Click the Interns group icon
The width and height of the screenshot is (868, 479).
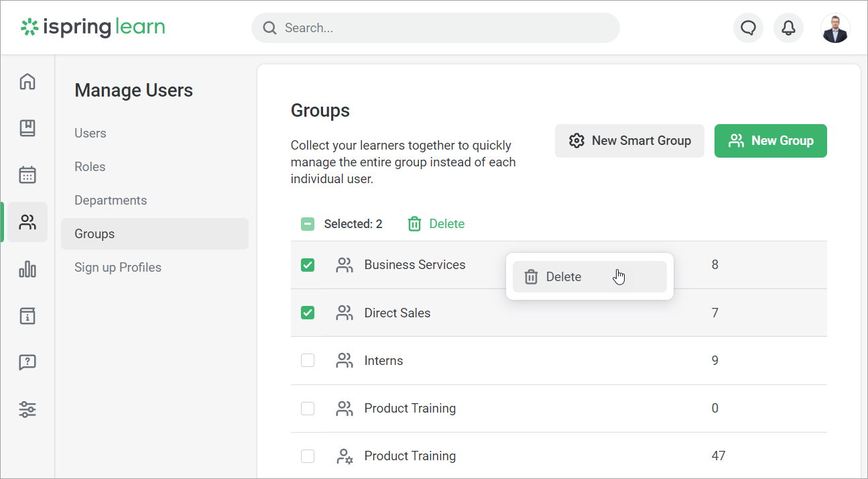pyautogui.click(x=345, y=360)
